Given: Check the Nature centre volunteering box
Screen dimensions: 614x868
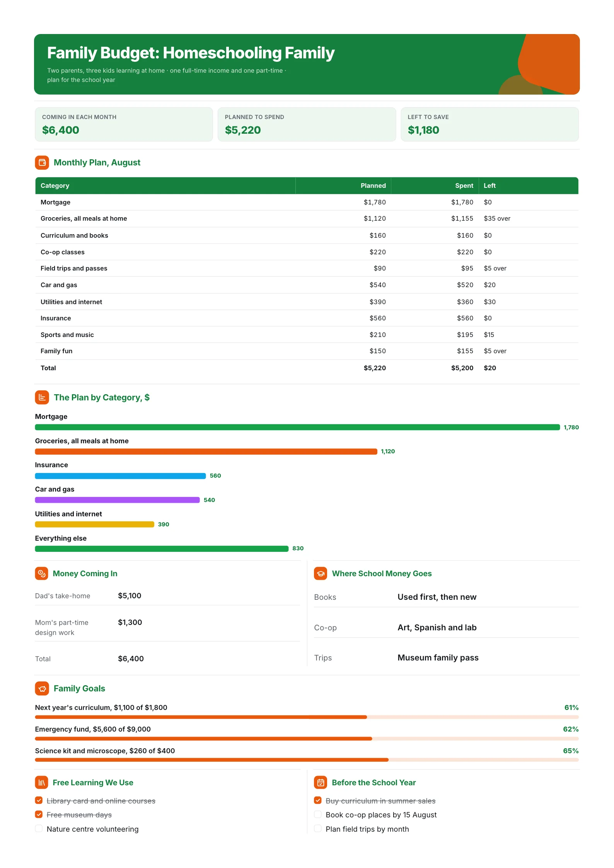Looking at the screenshot, I should tap(39, 829).
